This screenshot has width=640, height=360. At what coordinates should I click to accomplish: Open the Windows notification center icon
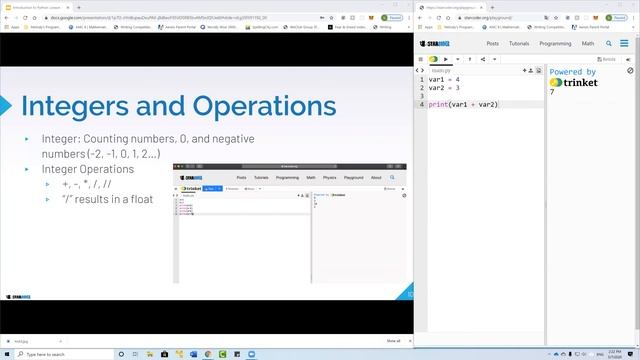(x=631, y=354)
